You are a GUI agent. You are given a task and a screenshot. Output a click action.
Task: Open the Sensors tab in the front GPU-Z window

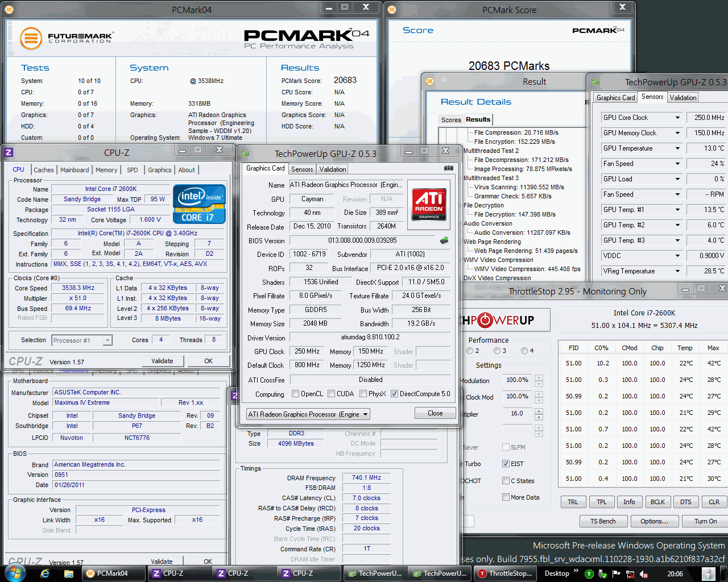point(302,169)
